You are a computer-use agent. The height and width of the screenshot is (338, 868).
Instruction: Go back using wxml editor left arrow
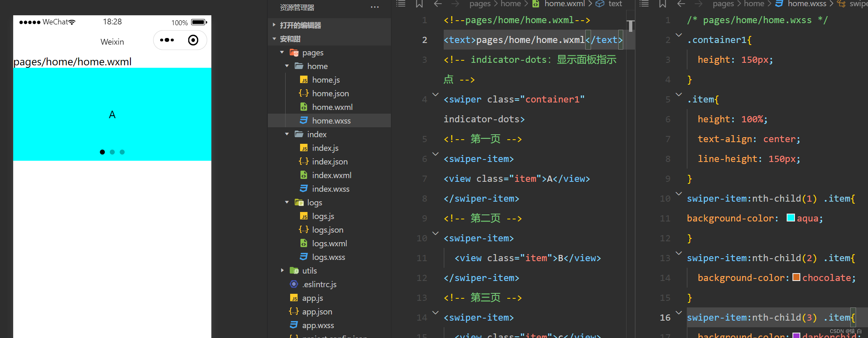438,4
